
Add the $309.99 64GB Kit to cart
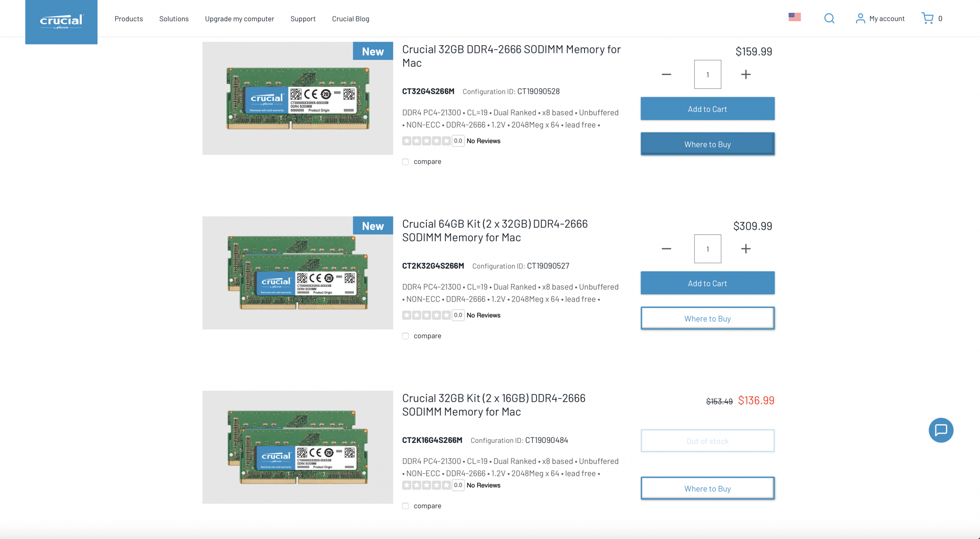(x=708, y=283)
